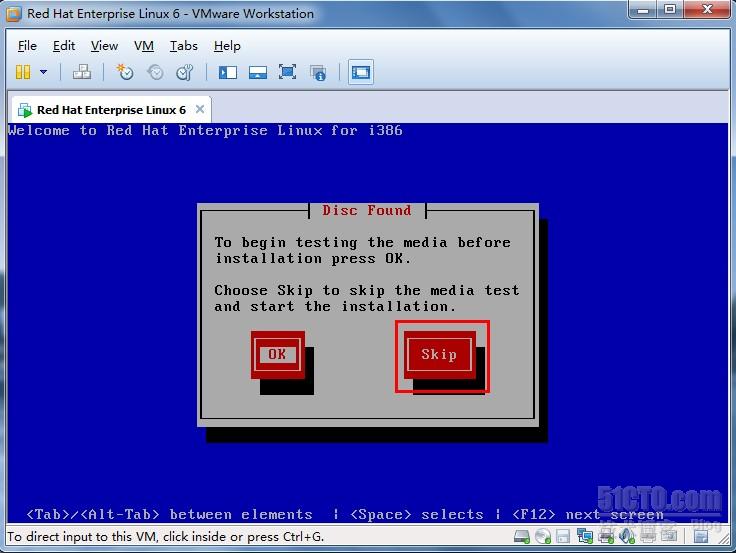The height and width of the screenshot is (553, 736).
Task: Send Ctrl+Alt+Del to the VM
Action: click(x=82, y=72)
